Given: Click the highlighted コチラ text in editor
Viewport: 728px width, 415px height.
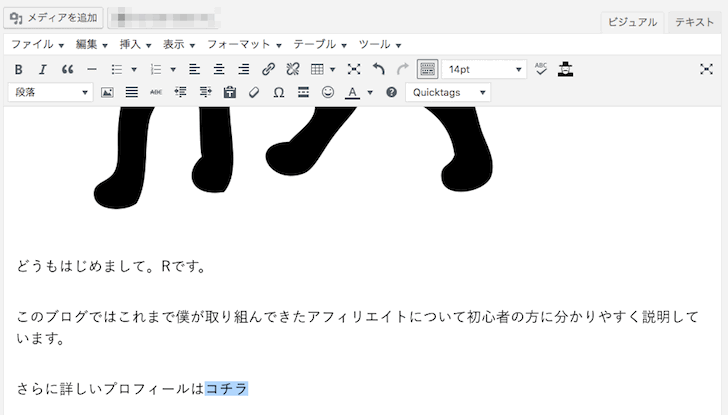Looking at the screenshot, I should tap(226, 388).
